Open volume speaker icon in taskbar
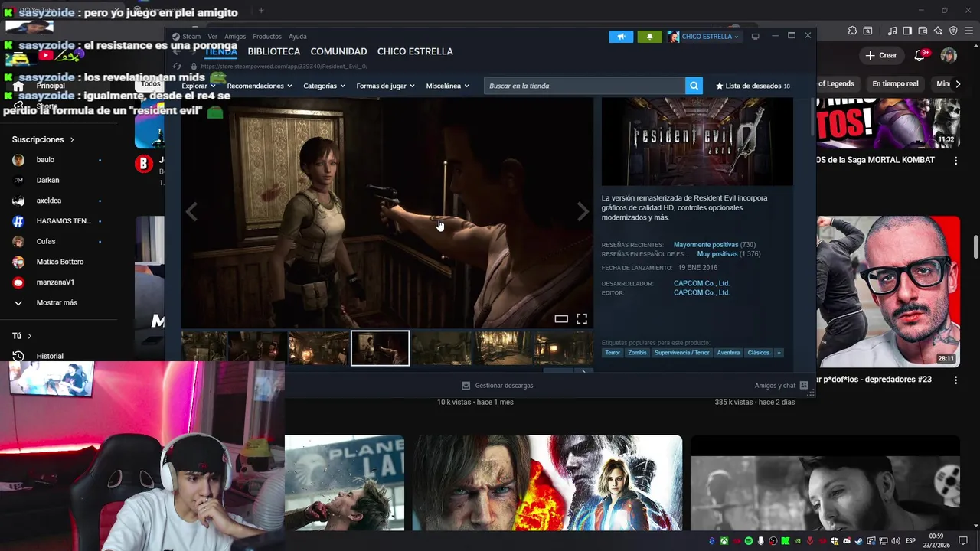The height and width of the screenshot is (551, 980). [x=896, y=541]
